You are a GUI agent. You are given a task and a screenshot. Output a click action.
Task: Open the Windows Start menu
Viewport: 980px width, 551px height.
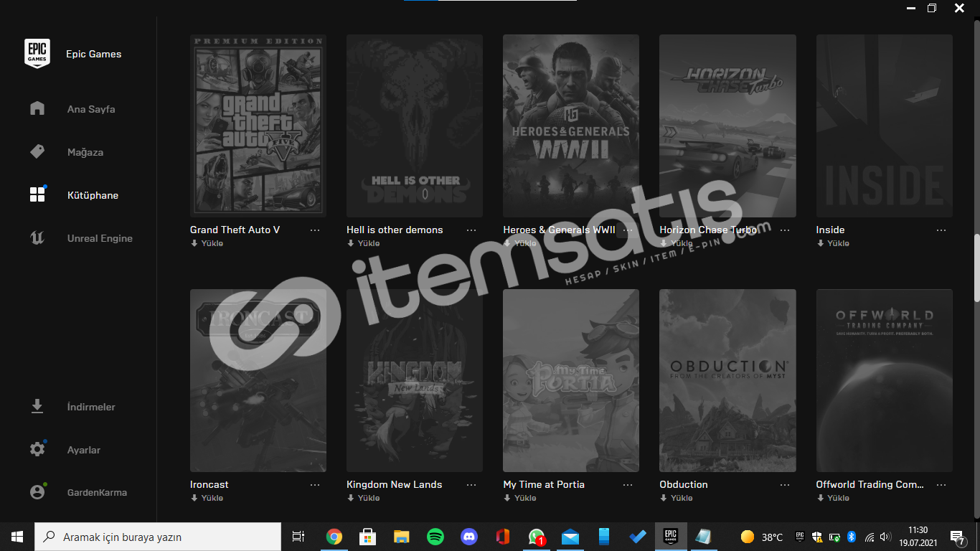click(17, 537)
